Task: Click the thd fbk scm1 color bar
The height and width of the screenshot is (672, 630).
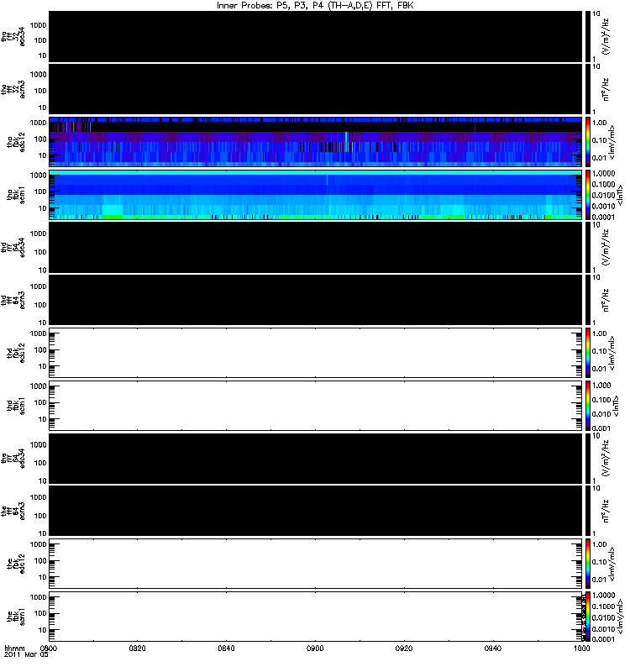Action: 588,406
